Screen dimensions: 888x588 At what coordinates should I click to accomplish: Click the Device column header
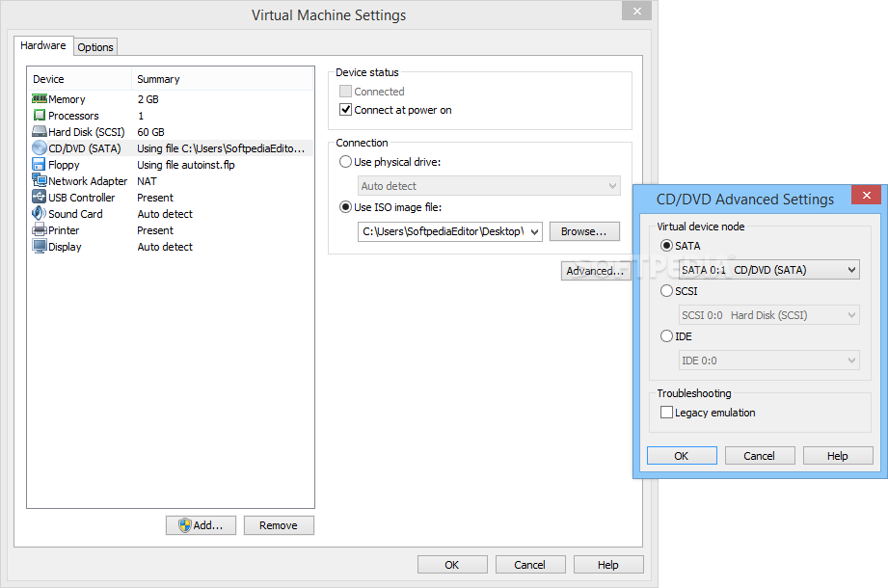coord(79,79)
